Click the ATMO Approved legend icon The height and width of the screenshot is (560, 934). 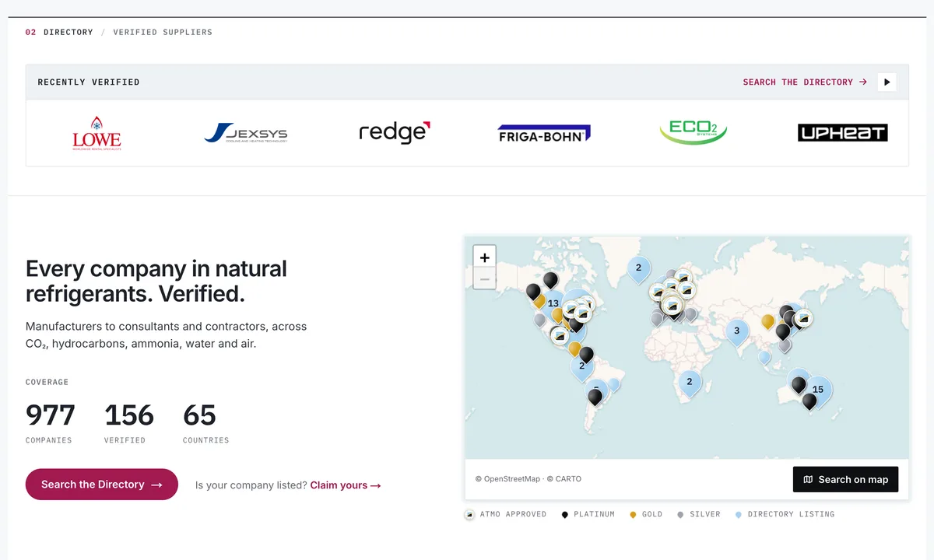[469, 515]
